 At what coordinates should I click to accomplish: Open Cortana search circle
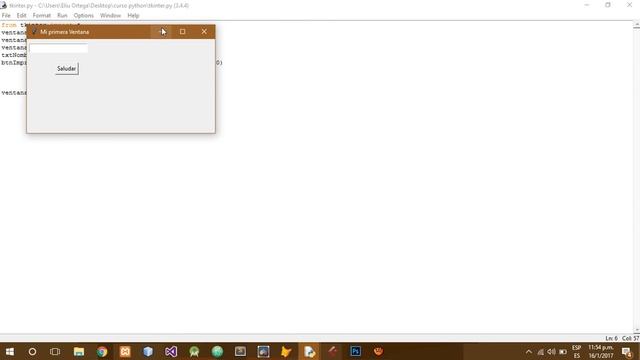coord(32,351)
